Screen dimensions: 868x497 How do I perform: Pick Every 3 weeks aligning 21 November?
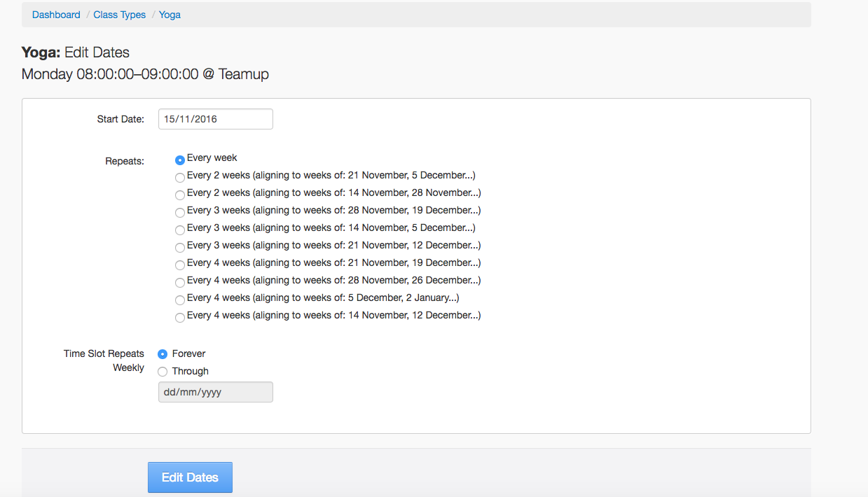point(180,247)
